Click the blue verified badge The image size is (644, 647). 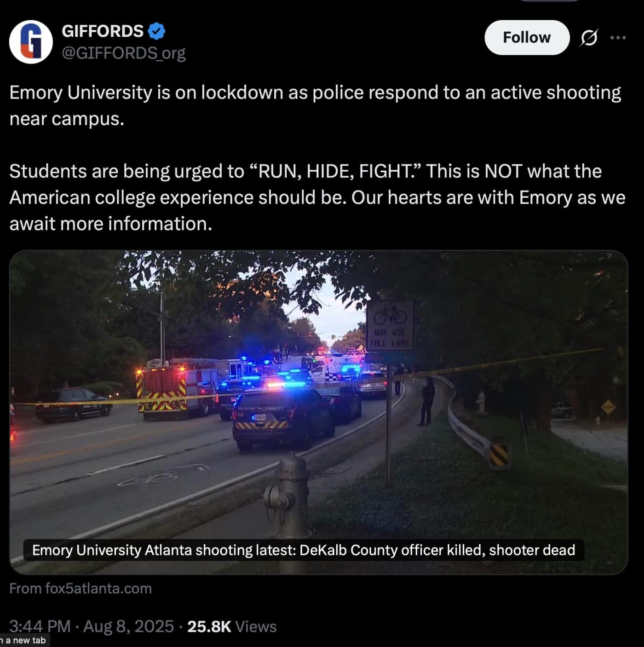pyautogui.click(x=156, y=31)
